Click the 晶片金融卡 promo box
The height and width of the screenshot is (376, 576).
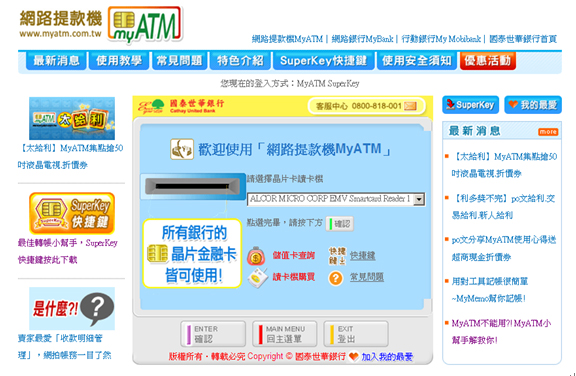tap(192, 253)
